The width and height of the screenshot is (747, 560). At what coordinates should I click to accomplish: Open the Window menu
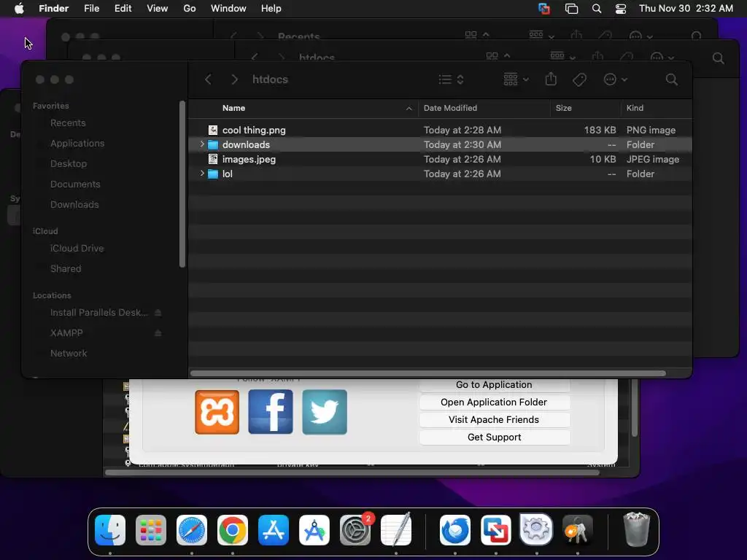pos(228,9)
